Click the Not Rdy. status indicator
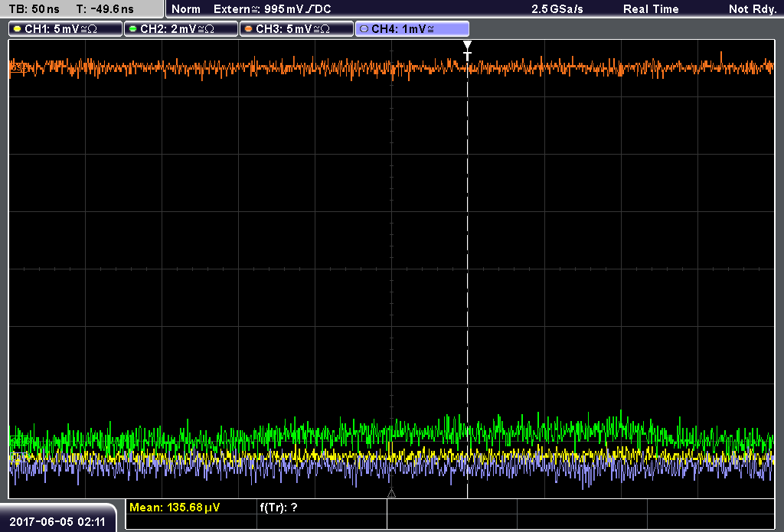Viewport: 784px width, 532px height. tap(753, 9)
